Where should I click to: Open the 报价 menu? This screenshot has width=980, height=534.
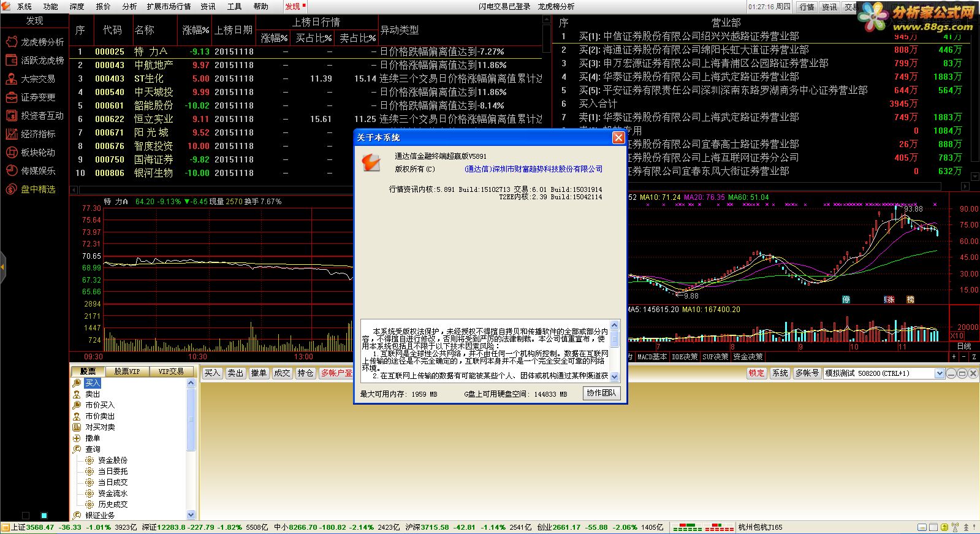[104, 7]
